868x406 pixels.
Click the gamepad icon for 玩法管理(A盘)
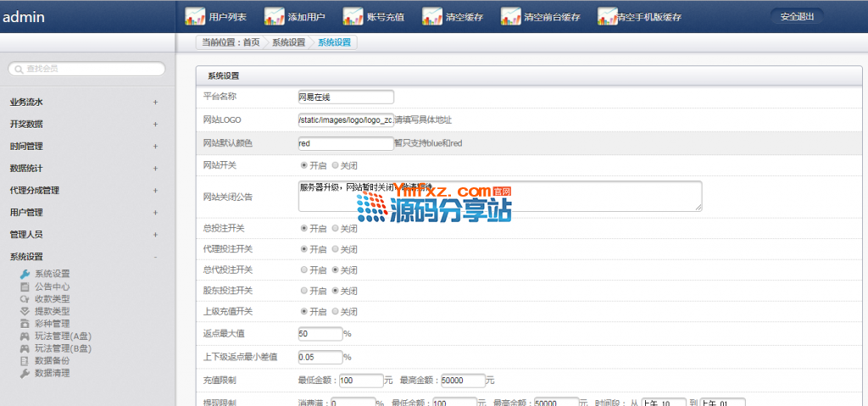25,336
